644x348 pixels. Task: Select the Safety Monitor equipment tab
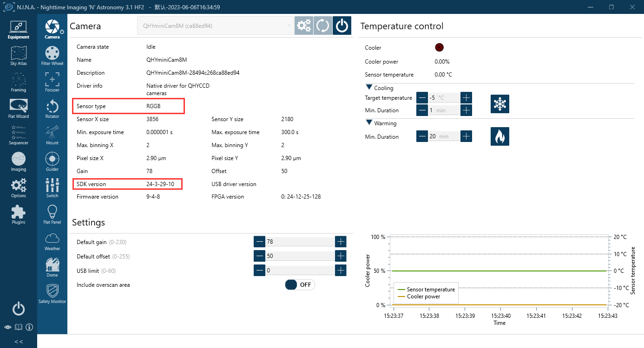coord(52,294)
